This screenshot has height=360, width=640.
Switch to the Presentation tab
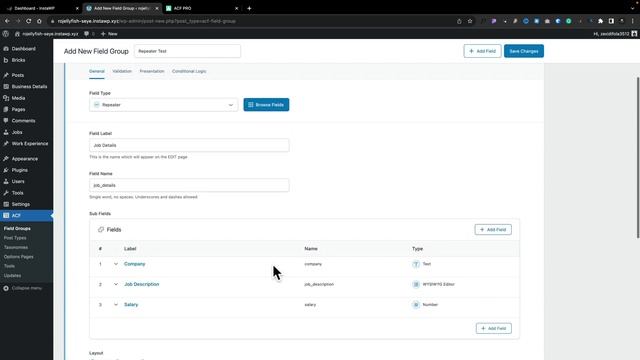tap(152, 71)
